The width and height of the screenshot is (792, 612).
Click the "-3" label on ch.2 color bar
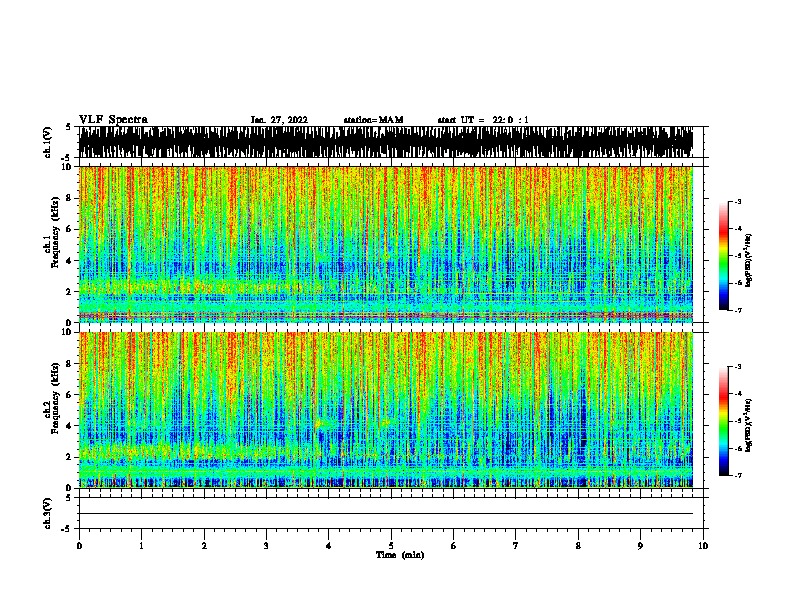coord(737,367)
